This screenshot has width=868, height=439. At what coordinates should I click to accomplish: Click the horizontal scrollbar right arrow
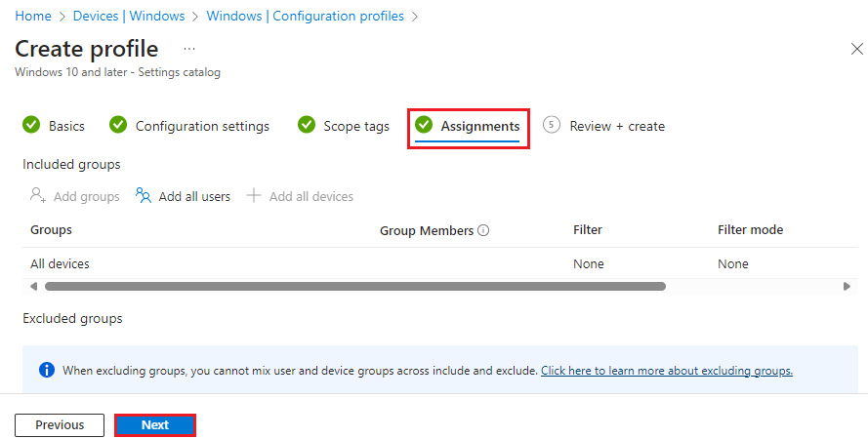pyautogui.click(x=847, y=286)
